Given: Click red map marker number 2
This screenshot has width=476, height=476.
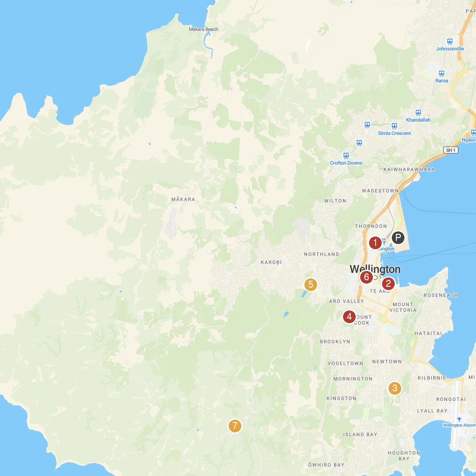Looking at the screenshot, I should [x=388, y=284].
